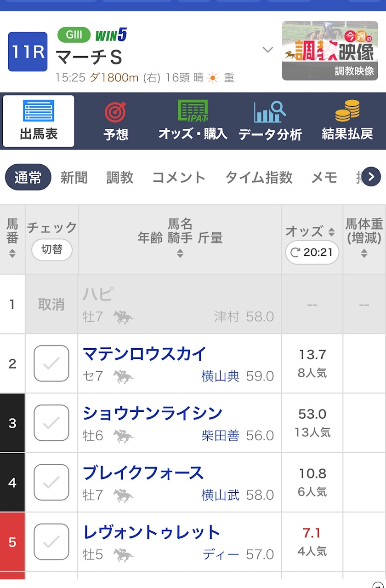
Task: Open 結果払戻 coins icon
Action: click(x=347, y=111)
